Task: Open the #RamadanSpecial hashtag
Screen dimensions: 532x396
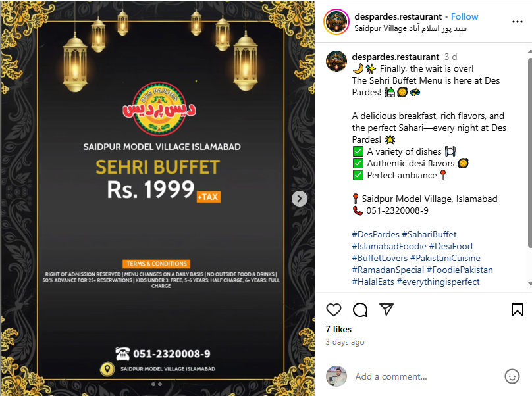Action: click(388, 270)
